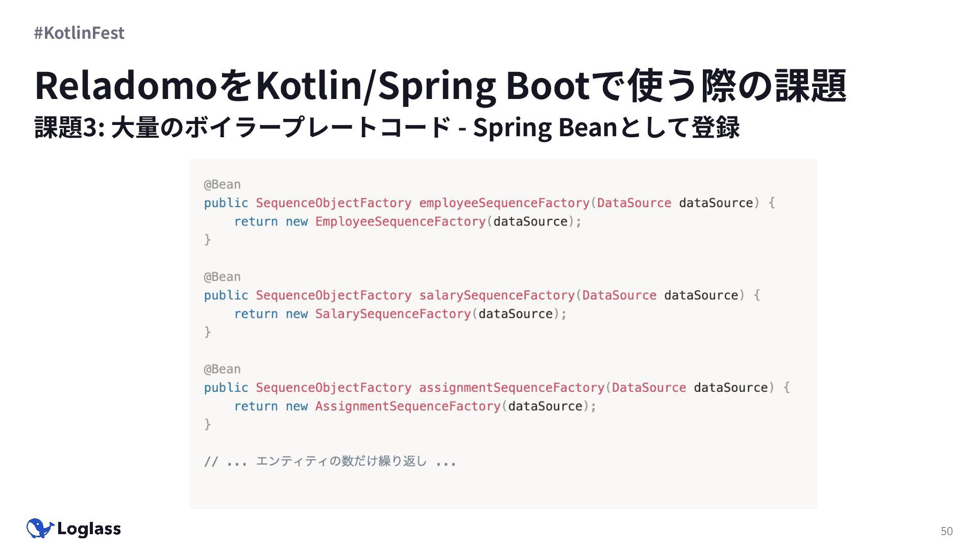
Task: Click the first public keyword in code
Action: [x=226, y=203]
